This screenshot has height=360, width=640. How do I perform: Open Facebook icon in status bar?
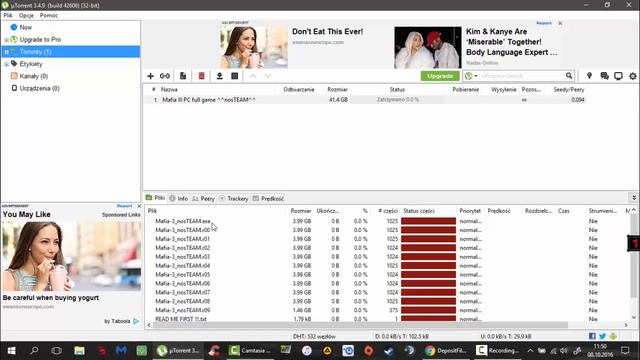[x=592, y=336]
